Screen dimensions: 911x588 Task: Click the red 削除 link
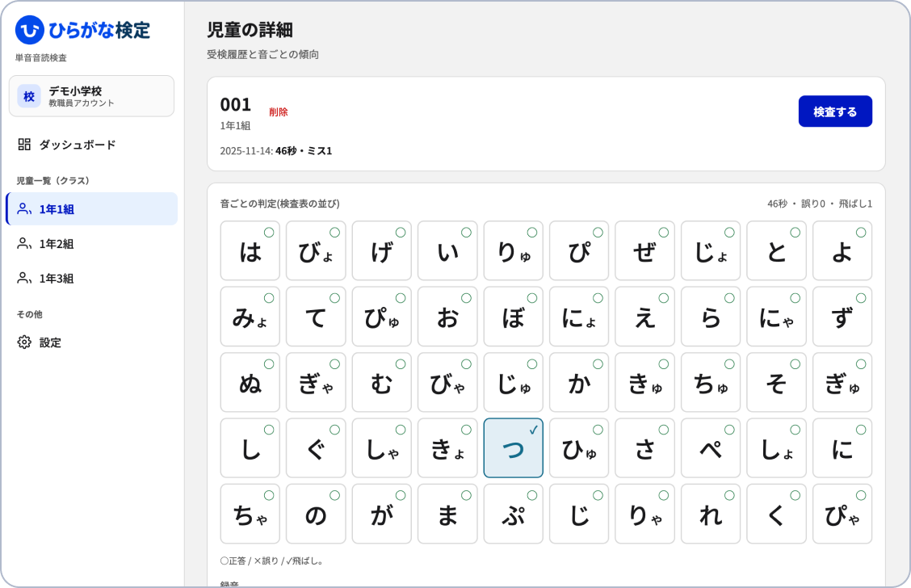coord(279,112)
